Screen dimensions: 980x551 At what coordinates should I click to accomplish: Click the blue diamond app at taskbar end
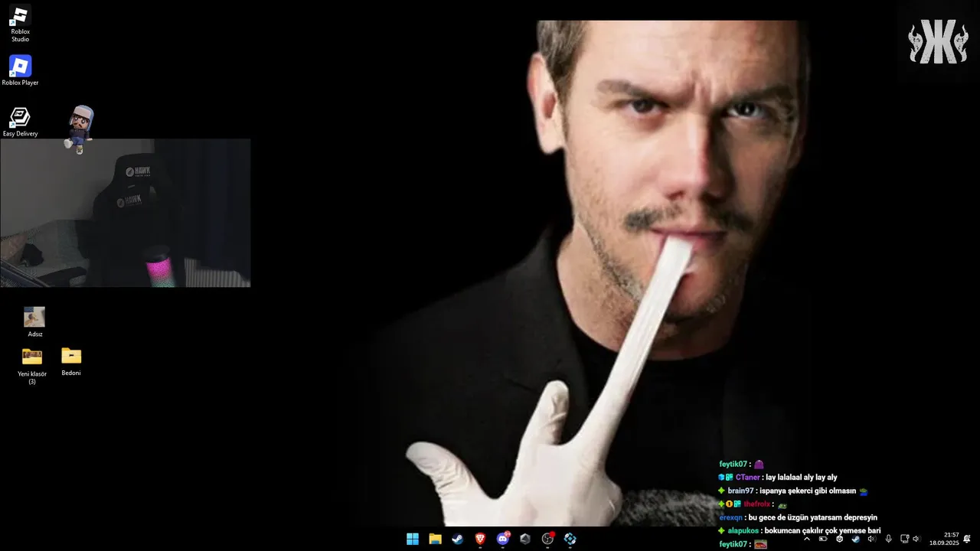coord(570,539)
